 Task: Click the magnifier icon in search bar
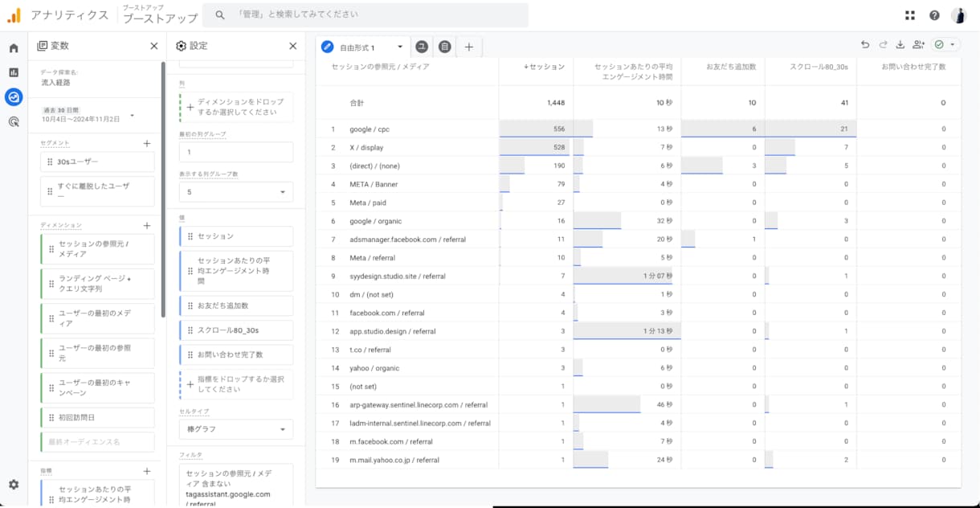tap(220, 15)
